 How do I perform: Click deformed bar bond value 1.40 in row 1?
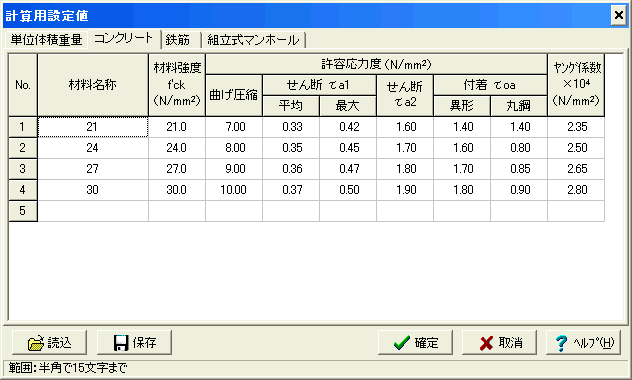click(462, 127)
